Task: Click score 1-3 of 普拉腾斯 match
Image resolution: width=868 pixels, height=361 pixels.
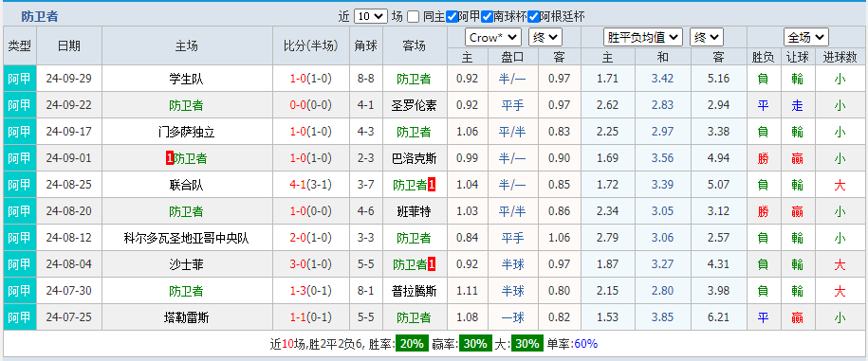Action: click(x=299, y=291)
